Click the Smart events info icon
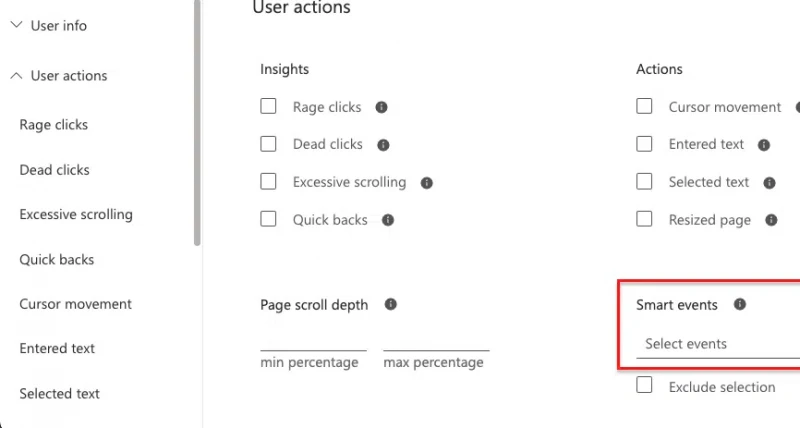Image resolution: width=800 pixels, height=428 pixels. pyautogui.click(x=740, y=304)
